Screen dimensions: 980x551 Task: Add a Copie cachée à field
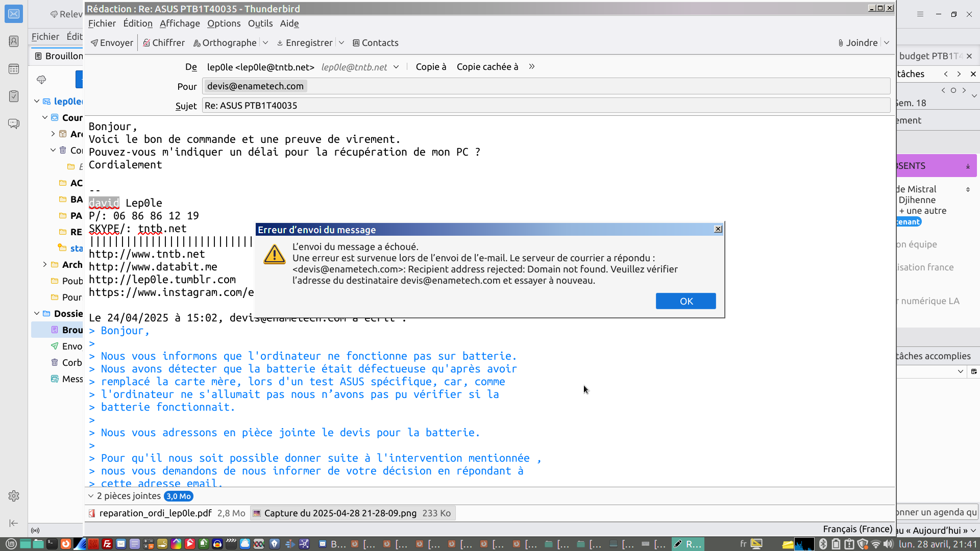point(487,67)
